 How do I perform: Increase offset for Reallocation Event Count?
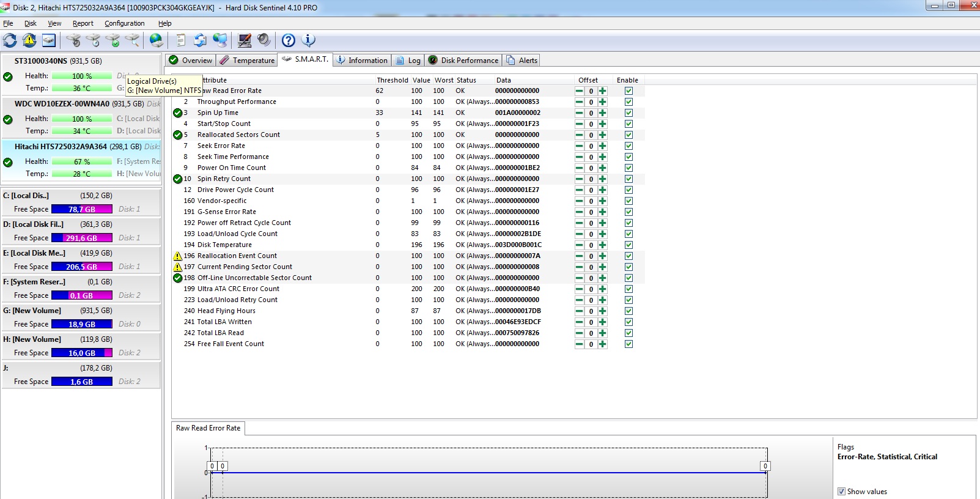click(603, 256)
